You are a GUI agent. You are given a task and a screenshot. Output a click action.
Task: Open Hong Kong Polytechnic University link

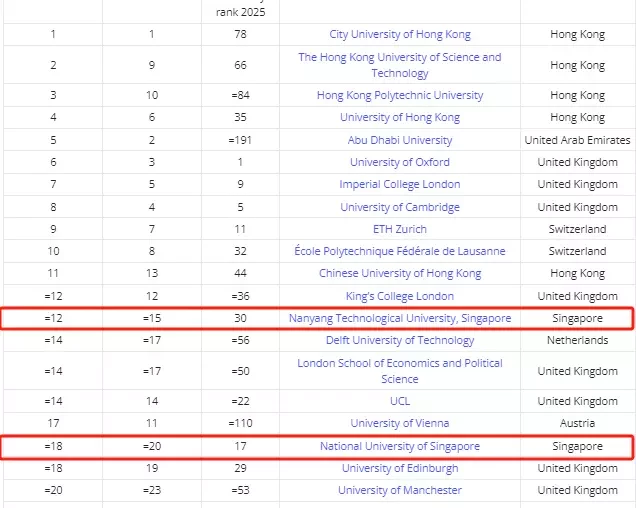(x=400, y=95)
